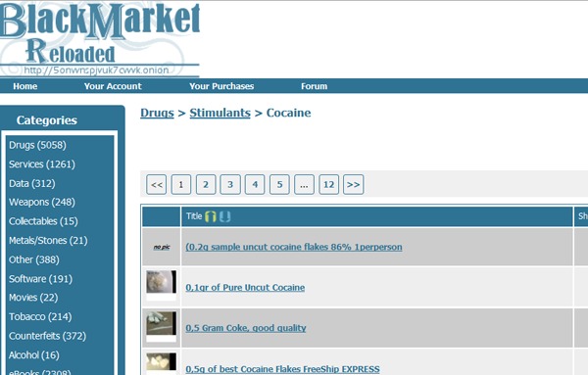Jump to page 3 in the pagination
Screen dimensions: 588x375
230,184
